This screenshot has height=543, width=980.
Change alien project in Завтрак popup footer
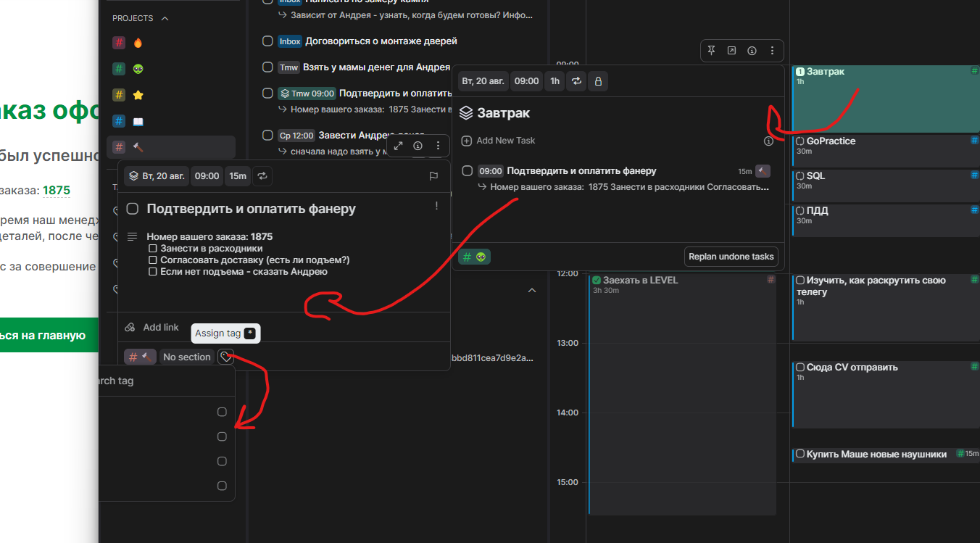(x=475, y=257)
